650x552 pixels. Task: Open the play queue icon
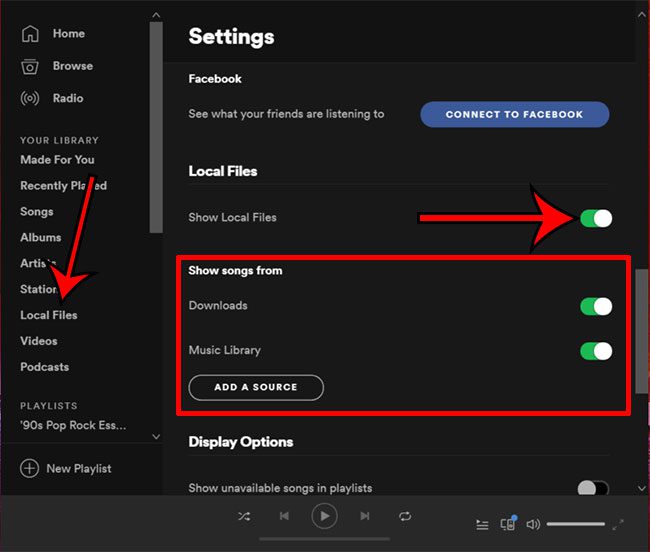tap(483, 524)
